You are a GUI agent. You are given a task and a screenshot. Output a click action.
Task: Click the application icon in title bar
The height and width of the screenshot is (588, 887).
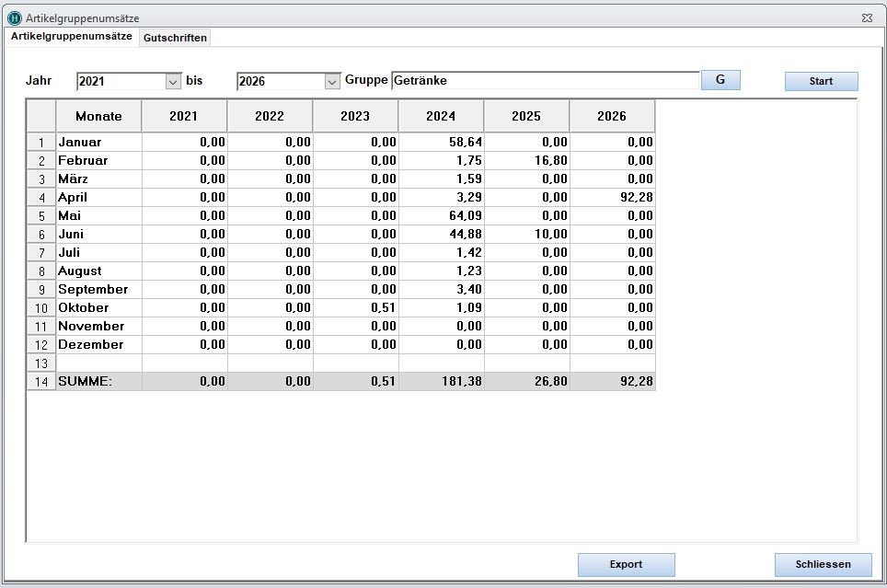point(15,17)
